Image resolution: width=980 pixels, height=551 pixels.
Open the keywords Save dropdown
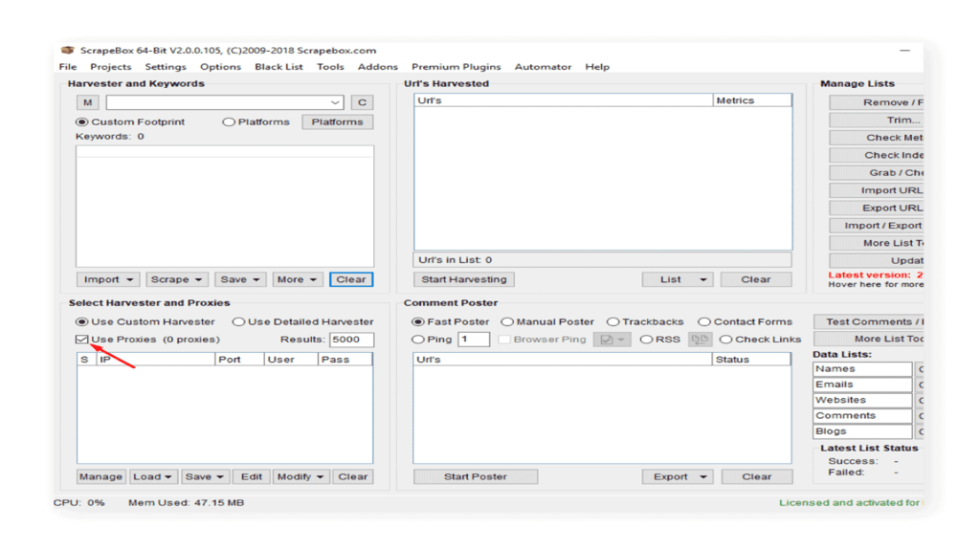[x=240, y=279]
